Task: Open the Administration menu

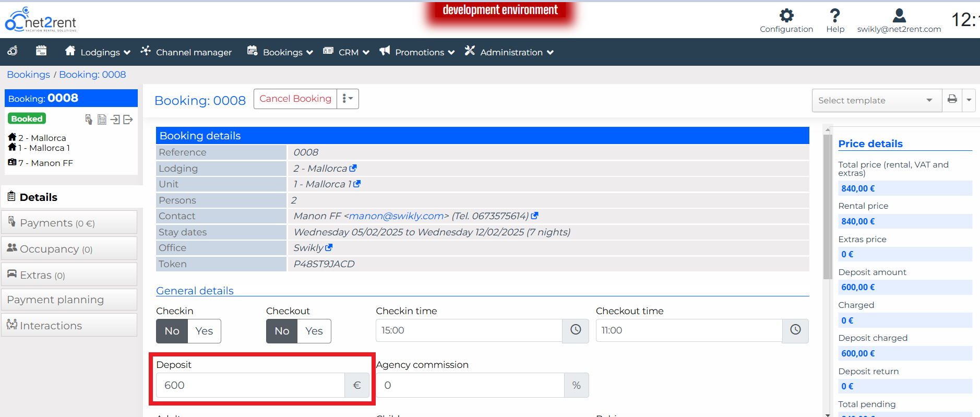Action: tap(509, 52)
